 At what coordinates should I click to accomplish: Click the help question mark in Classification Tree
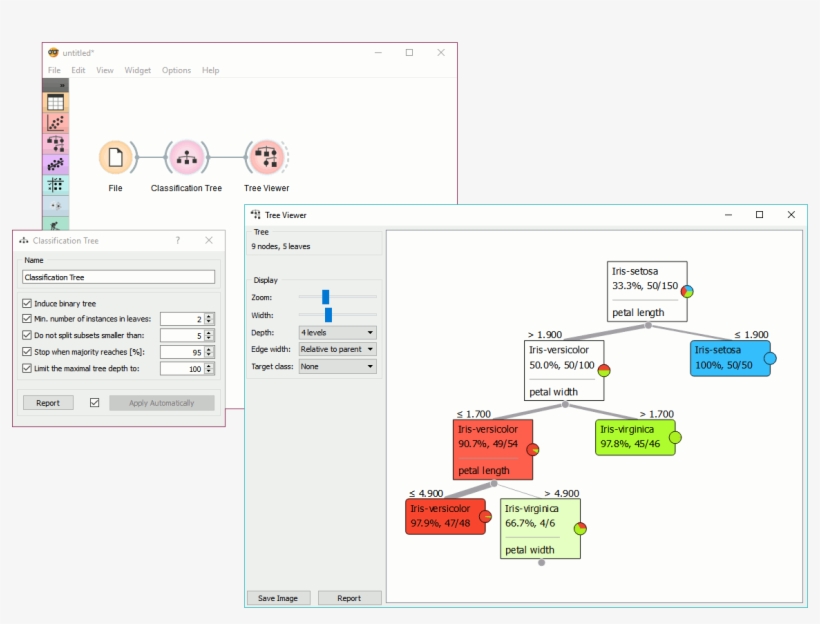point(178,241)
